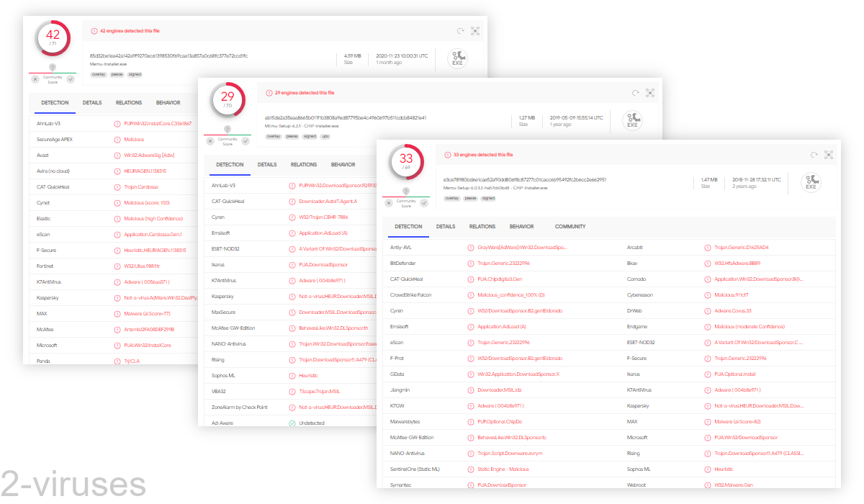The height and width of the screenshot is (504, 864).
Task: Click the graph icon in the 29-detection report
Action: pos(650,93)
